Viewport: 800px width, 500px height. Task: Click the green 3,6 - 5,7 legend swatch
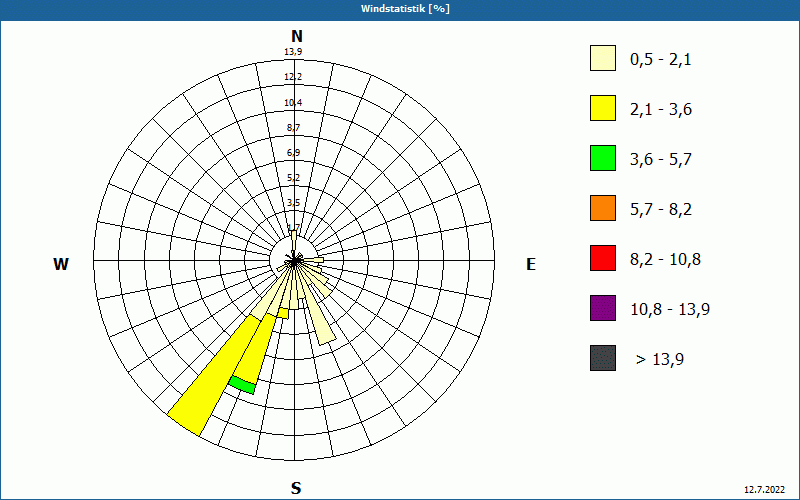603,158
